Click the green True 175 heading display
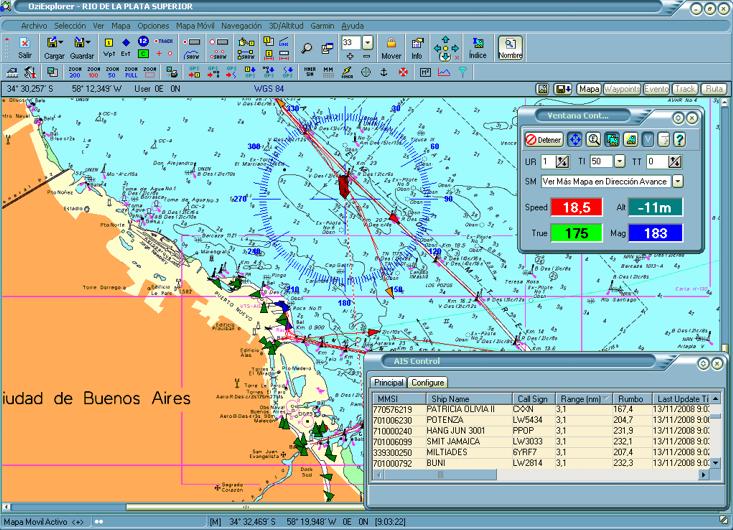The image size is (733, 530). coord(576,233)
